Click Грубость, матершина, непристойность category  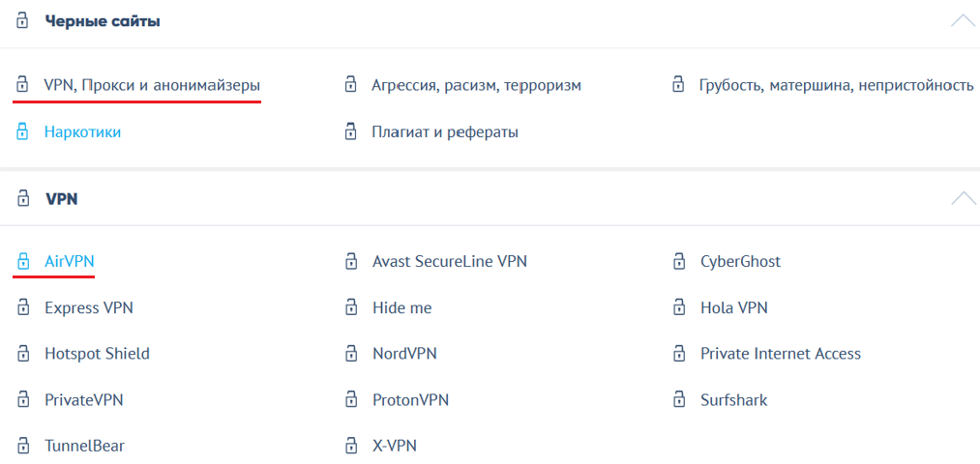836,85
